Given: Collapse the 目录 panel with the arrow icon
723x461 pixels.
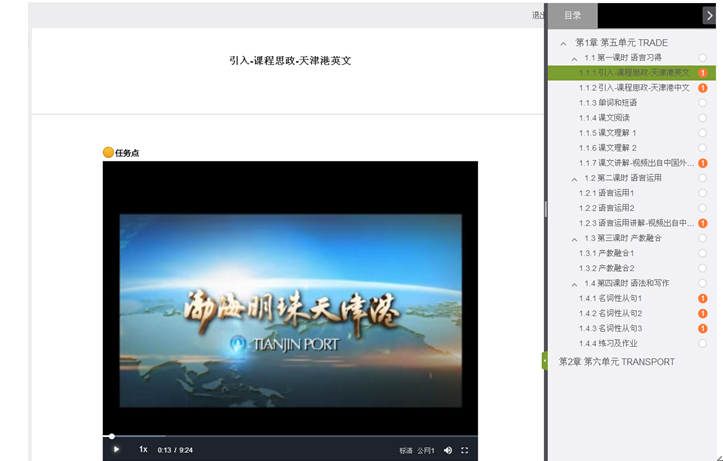Looking at the screenshot, I should [x=709, y=15].
